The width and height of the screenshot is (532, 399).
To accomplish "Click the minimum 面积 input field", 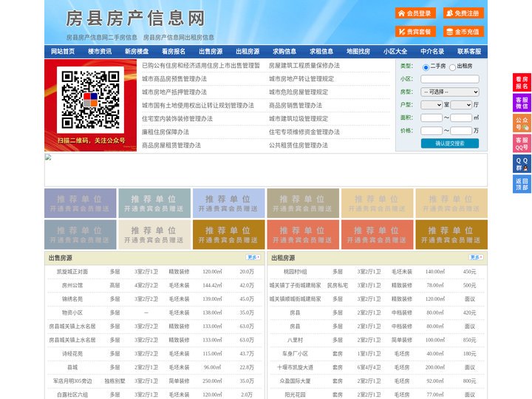I will pos(432,117).
